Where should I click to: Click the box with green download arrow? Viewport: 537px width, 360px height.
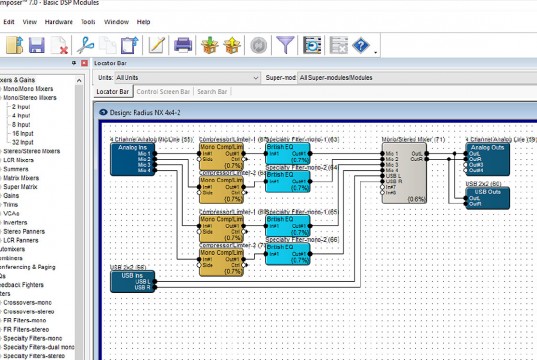(x=210, y=45)
